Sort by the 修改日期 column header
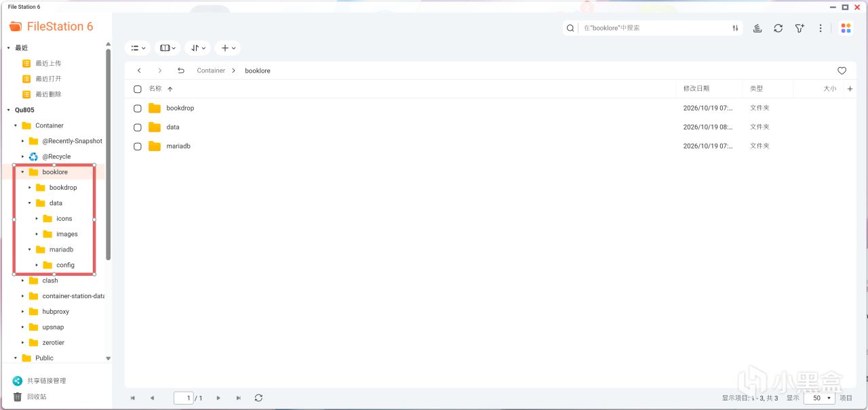Screen dimensions: 868x410 coord(696,89)
